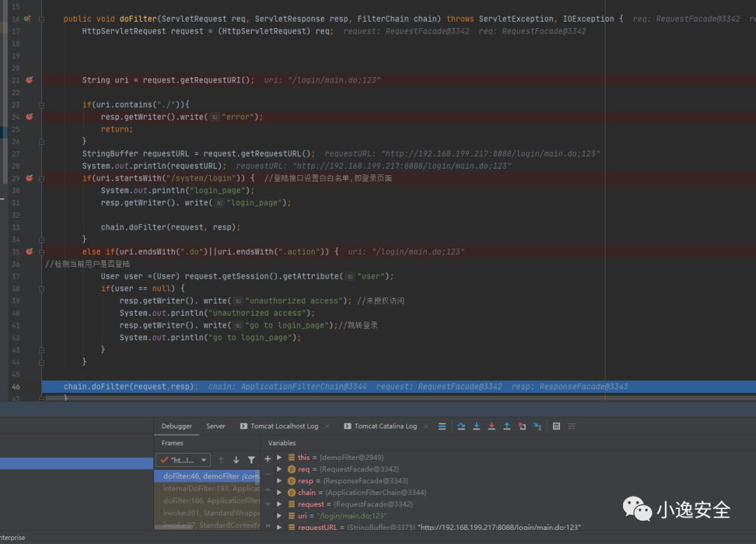Click the remove watch minus icon
756x544 pixels.
pyautogui.click(x=267, y=474)
